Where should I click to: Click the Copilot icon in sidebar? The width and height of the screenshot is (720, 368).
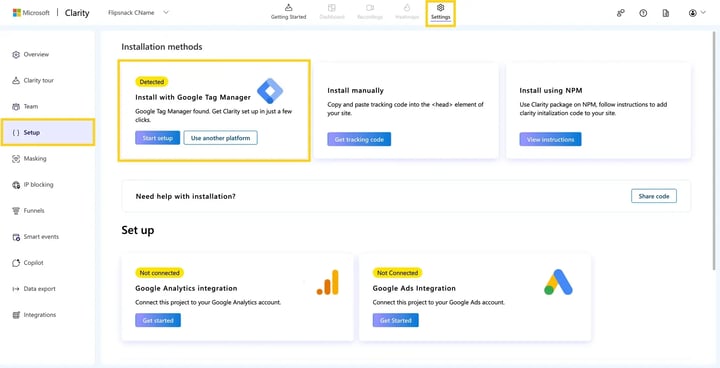pyautogui.click(x=16, y=263)
